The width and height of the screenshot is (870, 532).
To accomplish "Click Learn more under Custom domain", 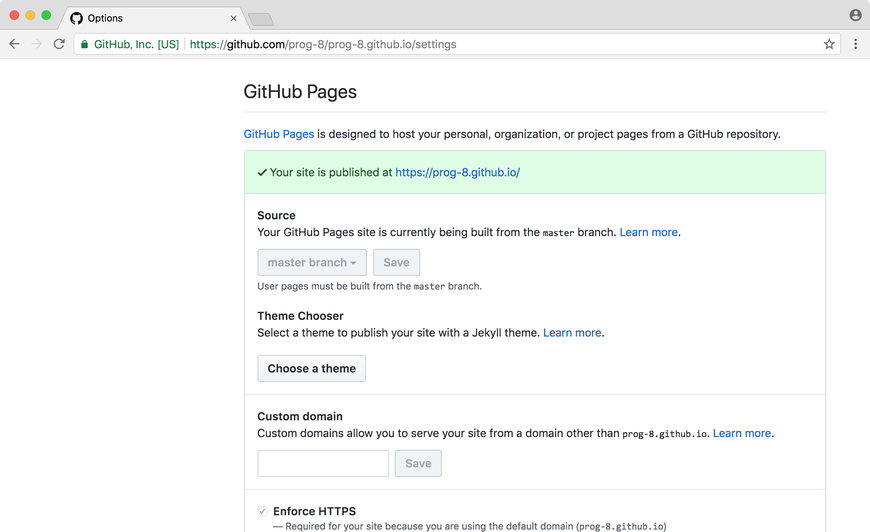I will (x=742, y=433).
